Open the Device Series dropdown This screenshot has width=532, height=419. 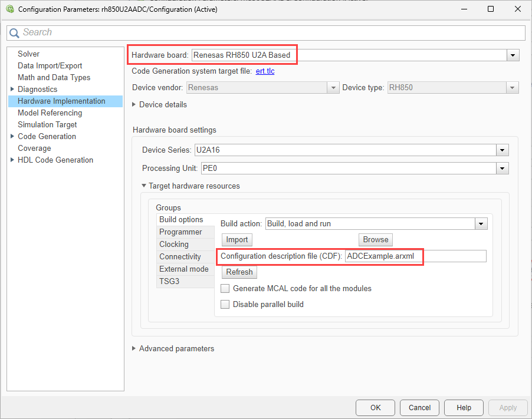click(x=502, y=150)
